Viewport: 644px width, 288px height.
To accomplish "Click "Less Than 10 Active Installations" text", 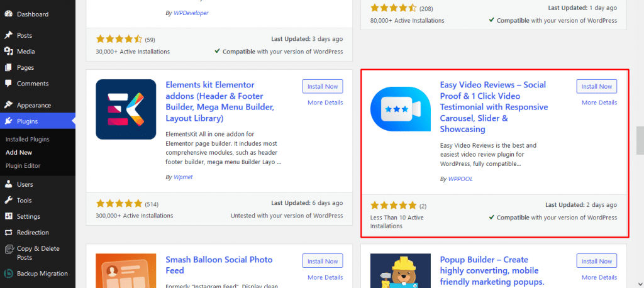I will (397, 222).
